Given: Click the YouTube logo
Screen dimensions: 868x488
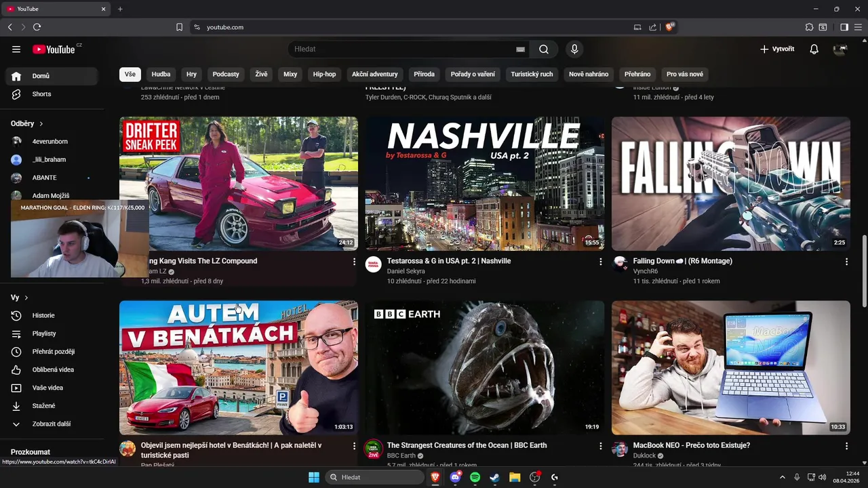Looking at the screenshot, I should (x=54, y=49).
